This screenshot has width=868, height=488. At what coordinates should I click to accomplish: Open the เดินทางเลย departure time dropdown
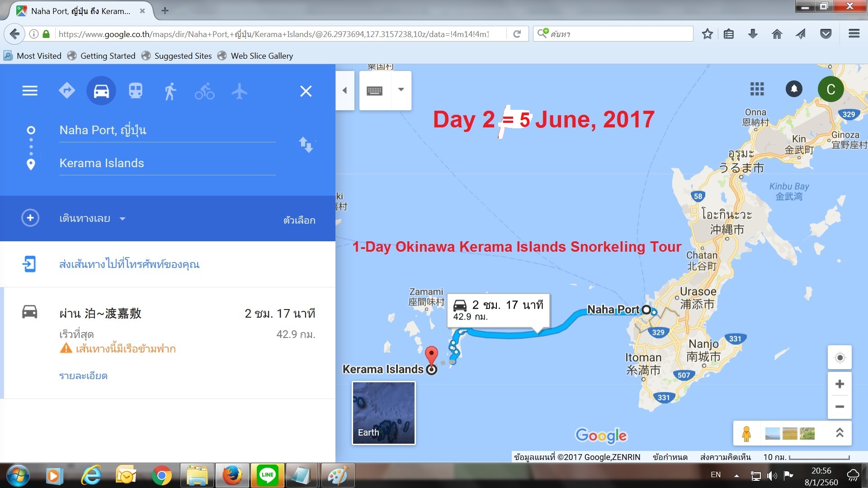[x=92, y=219]
